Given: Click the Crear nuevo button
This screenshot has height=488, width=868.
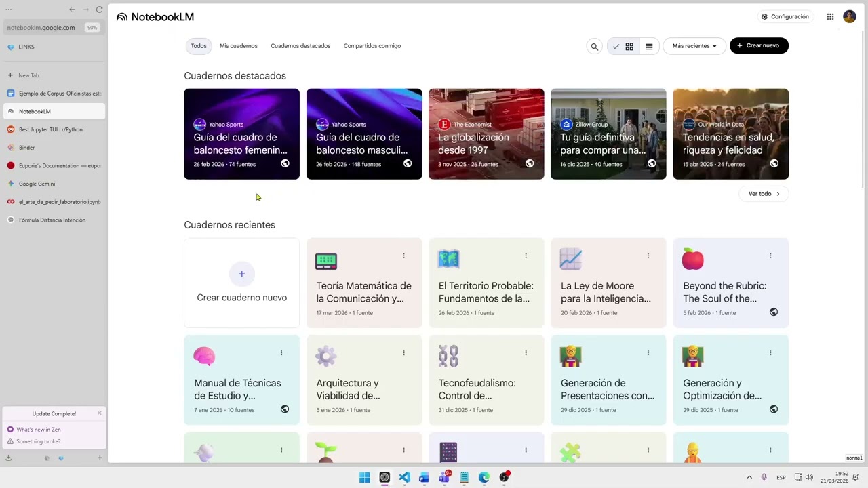Looking at the screenshot, I should point(759,45).
